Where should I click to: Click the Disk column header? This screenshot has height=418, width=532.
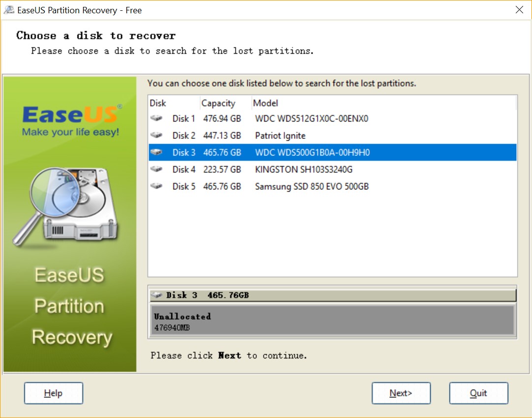click(158, 103)
